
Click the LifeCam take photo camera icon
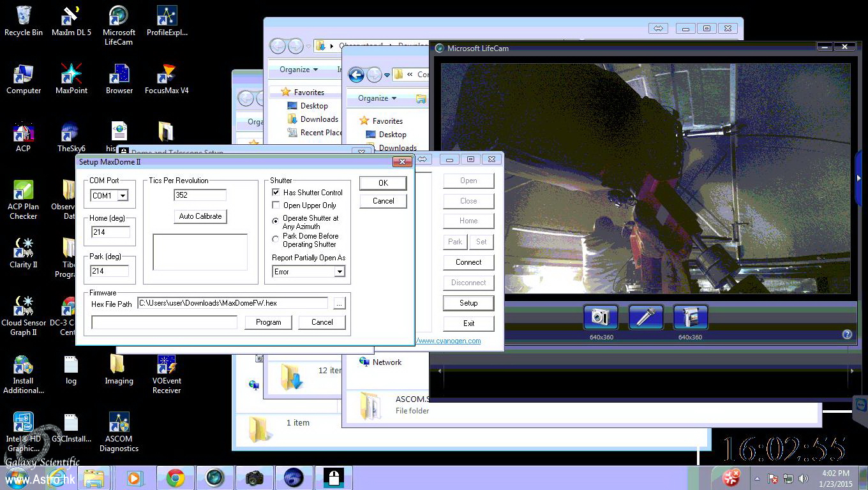[x=601, y=317]
